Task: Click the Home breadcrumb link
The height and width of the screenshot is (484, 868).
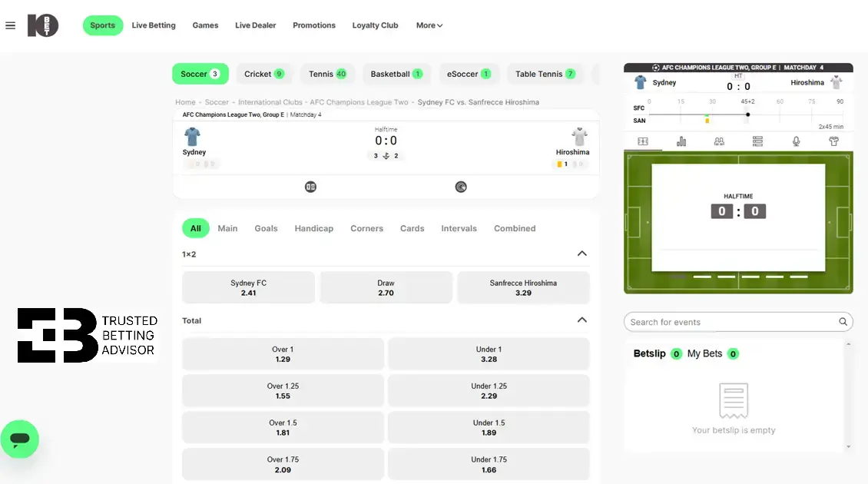Action: tap(185, 102)
